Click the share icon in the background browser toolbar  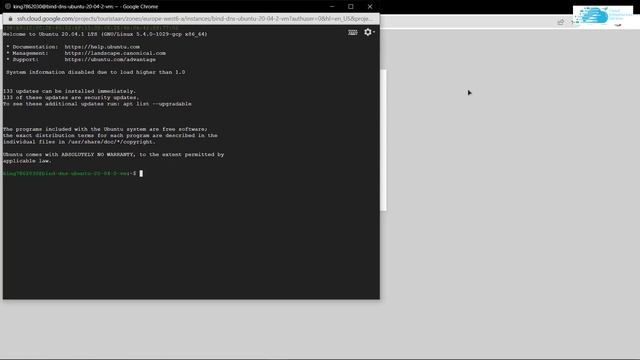coord(560,22)
